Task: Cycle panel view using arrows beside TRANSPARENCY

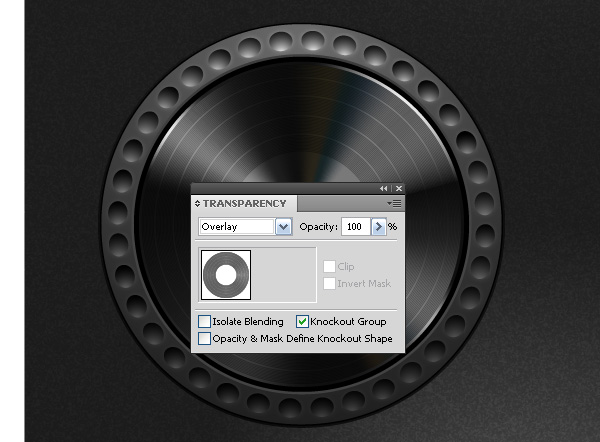Action: (197, 204)
